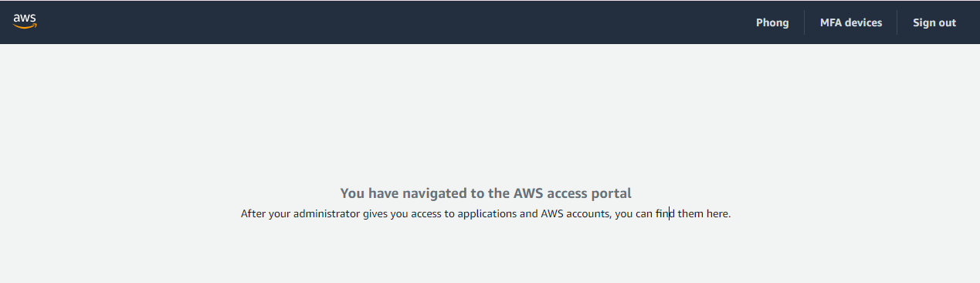
Task: Click the sentence starting with "After your administrator"
Action: coord(486,213)
